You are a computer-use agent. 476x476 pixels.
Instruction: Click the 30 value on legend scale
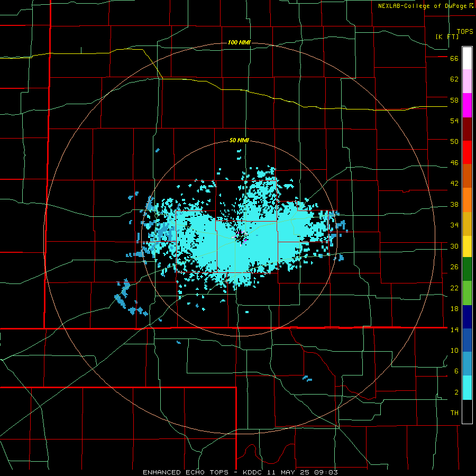[454, 246]
